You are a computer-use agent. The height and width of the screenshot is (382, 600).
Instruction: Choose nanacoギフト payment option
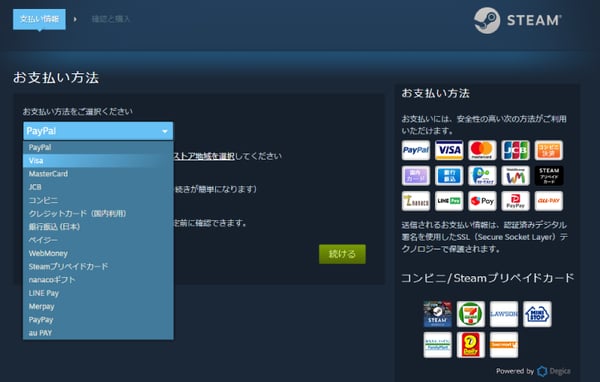pyautogui.click(x=98, y=280)
